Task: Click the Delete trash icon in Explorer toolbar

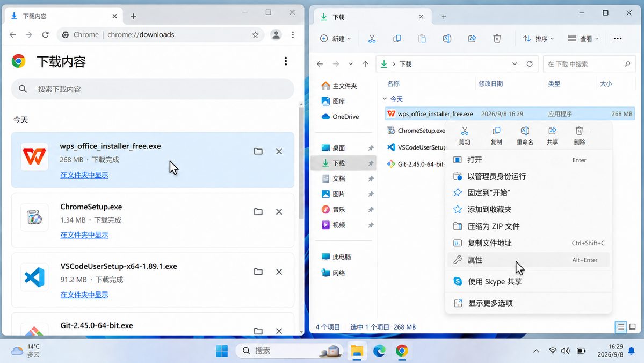Action: (x=497, y=39)
